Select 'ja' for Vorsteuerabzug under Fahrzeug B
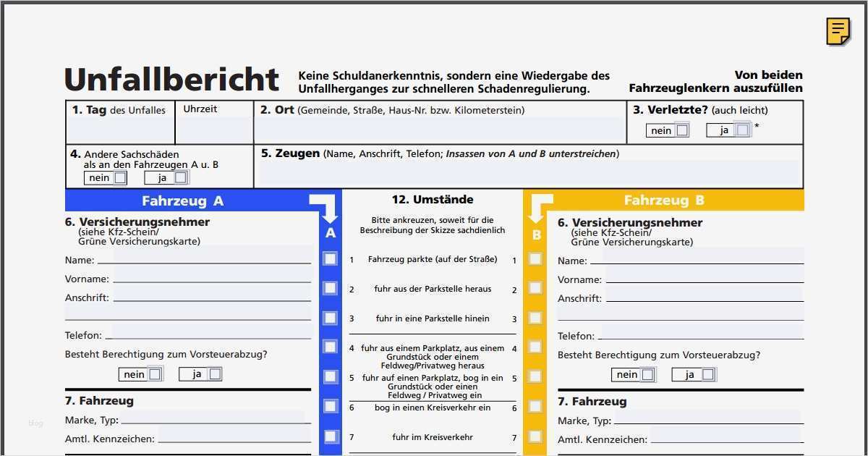This screenshot has height=456, width=868. click(707, 375)
